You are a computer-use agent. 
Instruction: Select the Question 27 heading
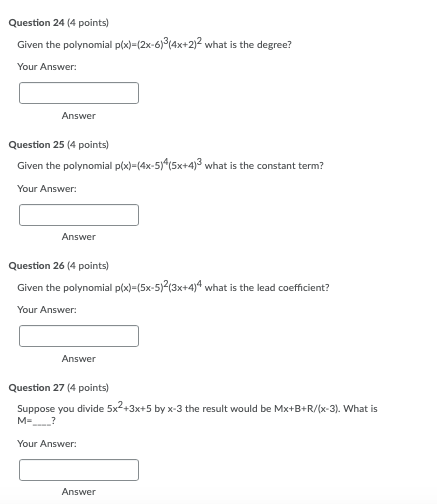click(59, 388)
